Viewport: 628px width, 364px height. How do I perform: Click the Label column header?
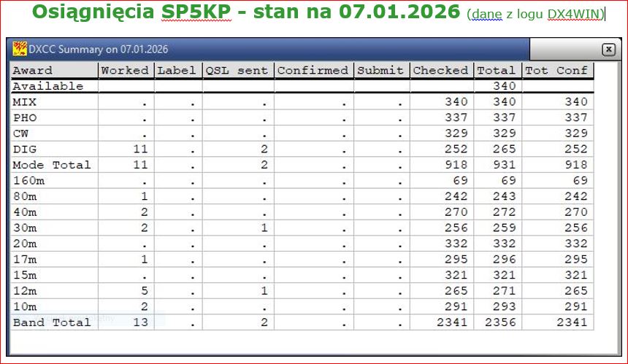[x=177, y=71]
